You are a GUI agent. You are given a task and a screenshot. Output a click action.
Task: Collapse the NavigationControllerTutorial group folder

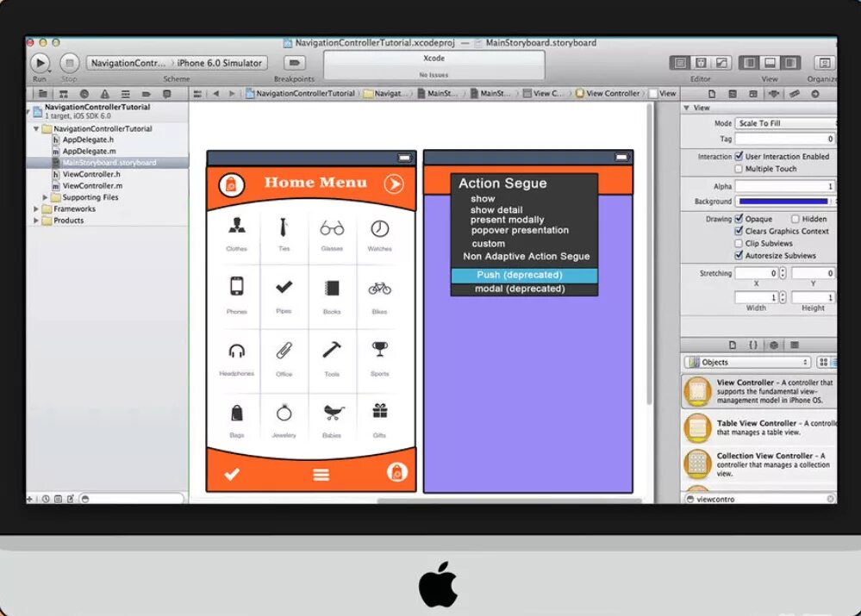pos(36,128)
